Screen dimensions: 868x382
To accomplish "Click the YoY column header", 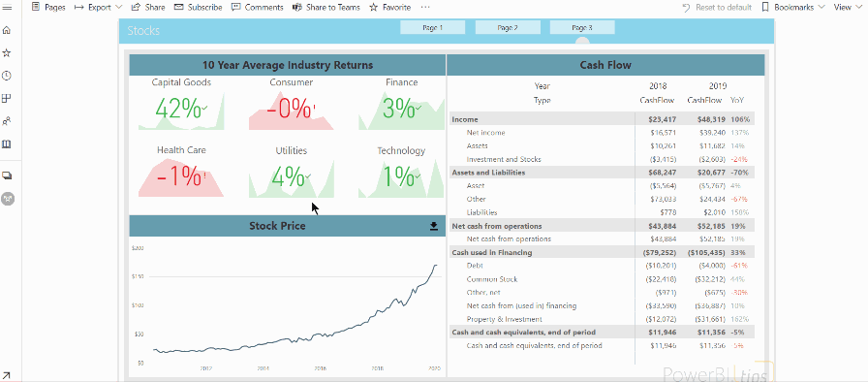I will (737, 100).
